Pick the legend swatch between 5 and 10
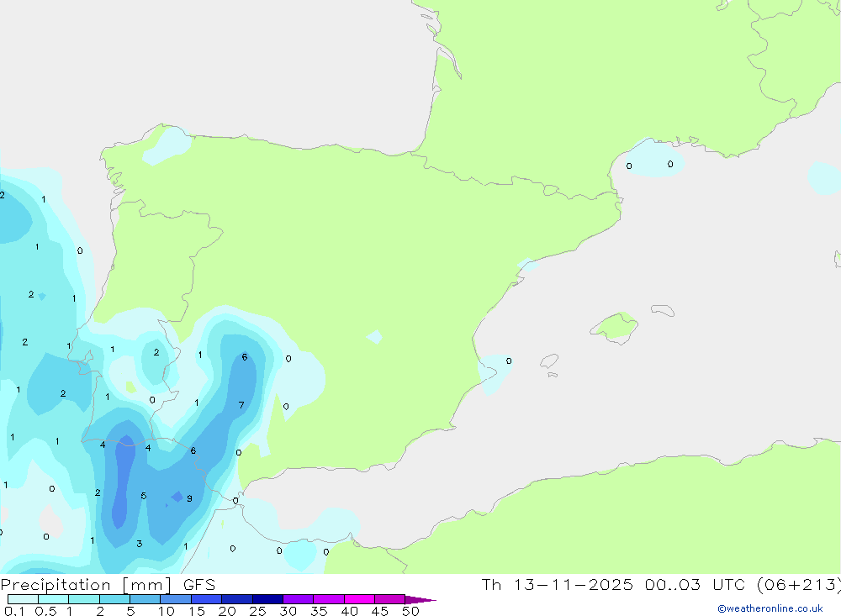 pyautogui.click(x=145, y=599)
